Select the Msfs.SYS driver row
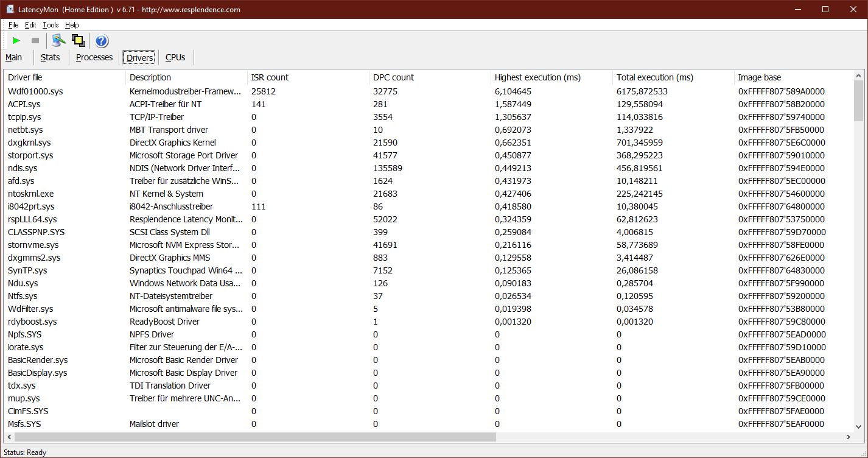 (429, 424)
